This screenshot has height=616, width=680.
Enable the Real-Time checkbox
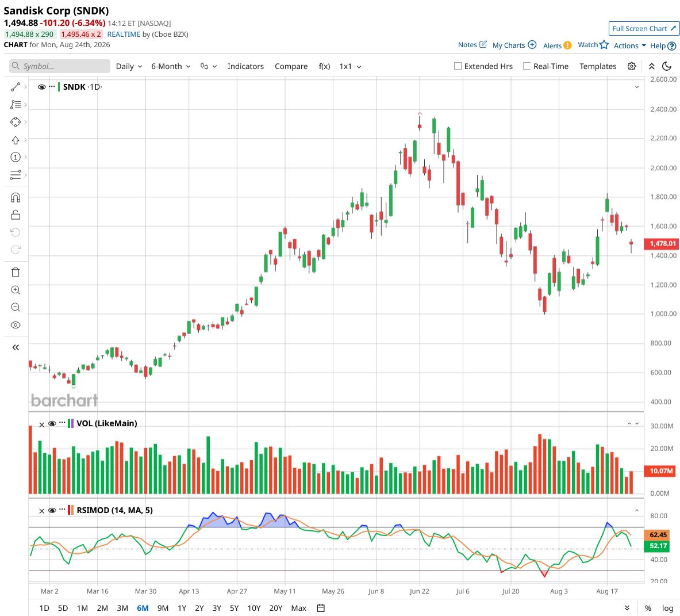[527, 66]
